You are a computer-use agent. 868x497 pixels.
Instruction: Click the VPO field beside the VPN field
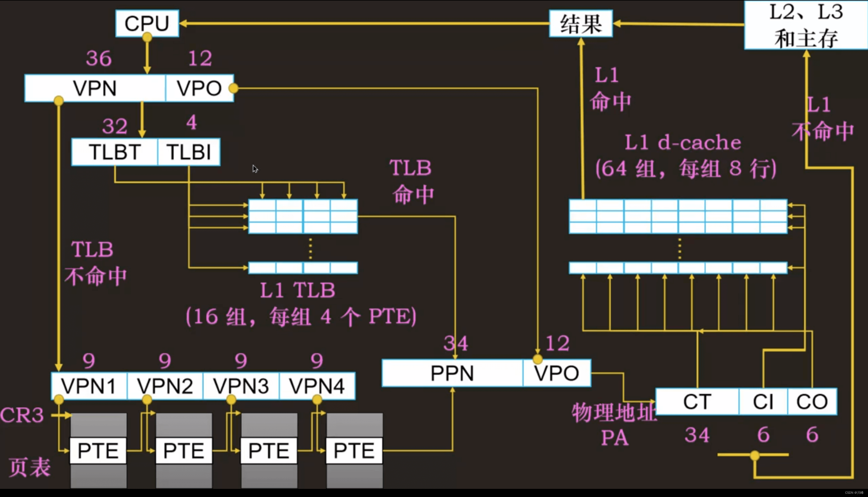point(200,88)
